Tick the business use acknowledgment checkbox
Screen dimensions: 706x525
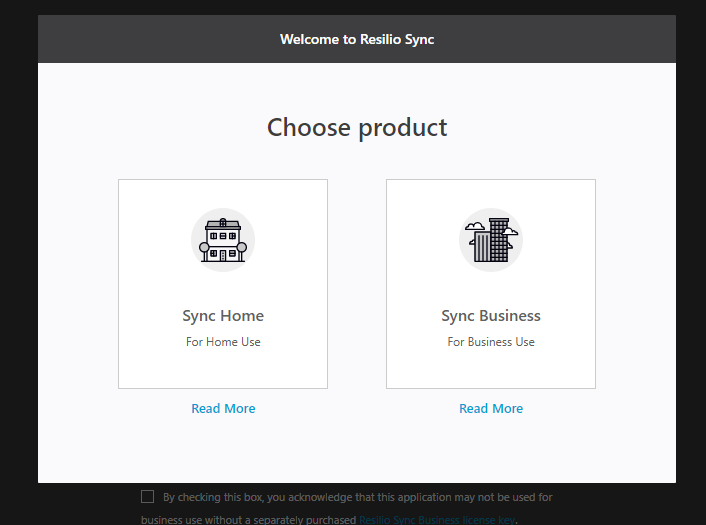(x=147, y=497)
